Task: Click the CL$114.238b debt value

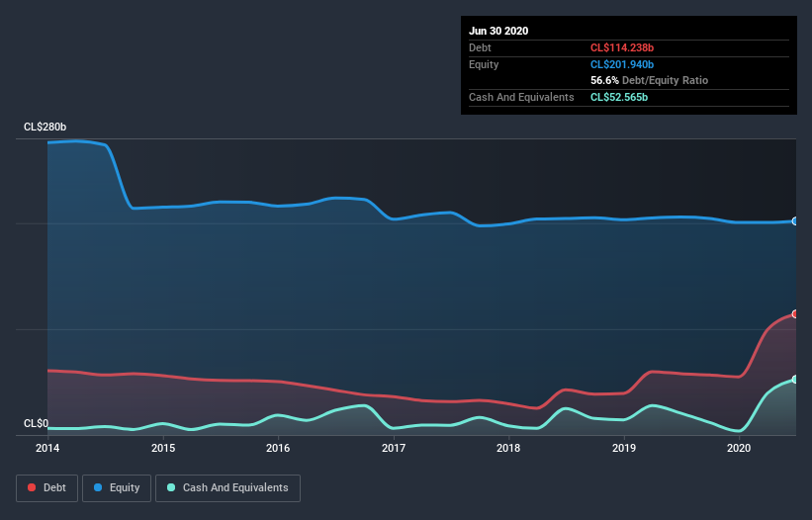Action: (622, 48)
